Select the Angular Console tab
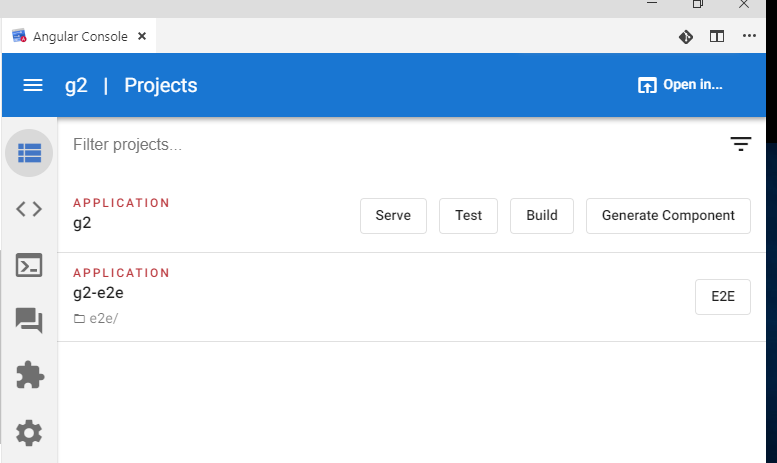 pos(79,36)
